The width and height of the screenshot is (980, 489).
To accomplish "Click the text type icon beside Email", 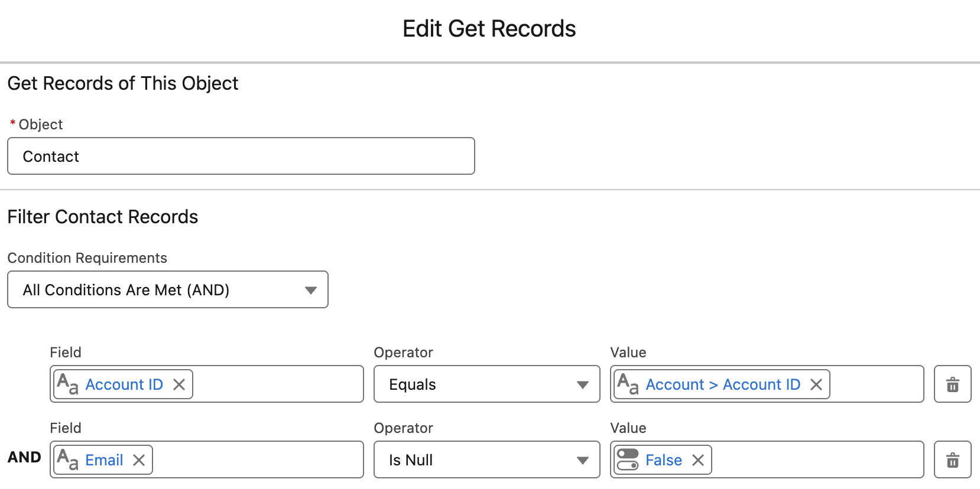I will tap(67, 459).
